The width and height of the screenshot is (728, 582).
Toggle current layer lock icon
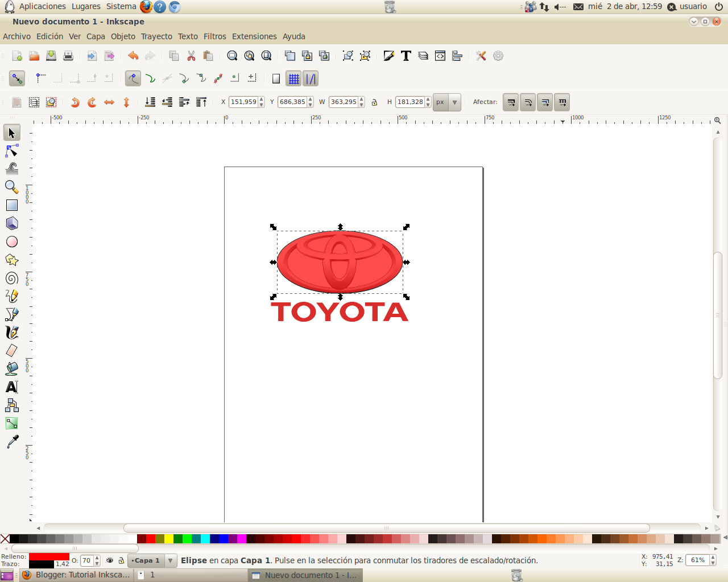point(121,560)
